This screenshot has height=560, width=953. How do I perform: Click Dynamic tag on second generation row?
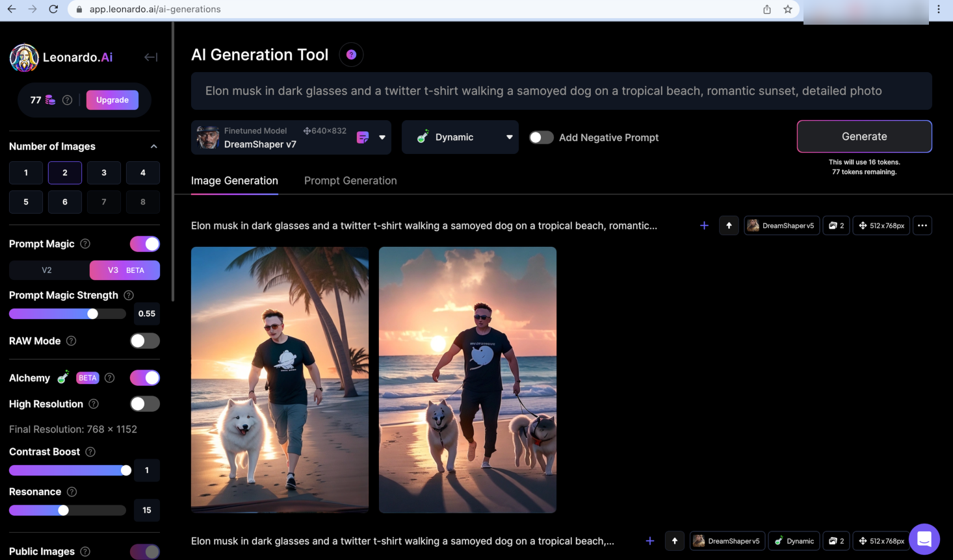(794, 541)
